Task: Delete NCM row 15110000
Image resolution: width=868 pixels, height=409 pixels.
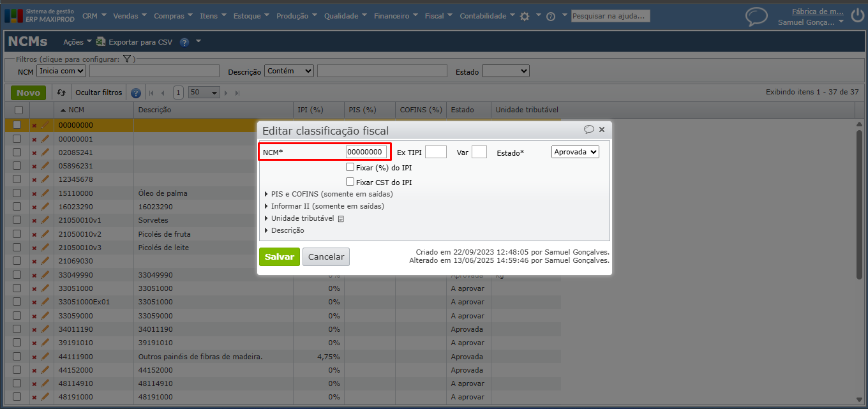Action: tap(34, 193)
